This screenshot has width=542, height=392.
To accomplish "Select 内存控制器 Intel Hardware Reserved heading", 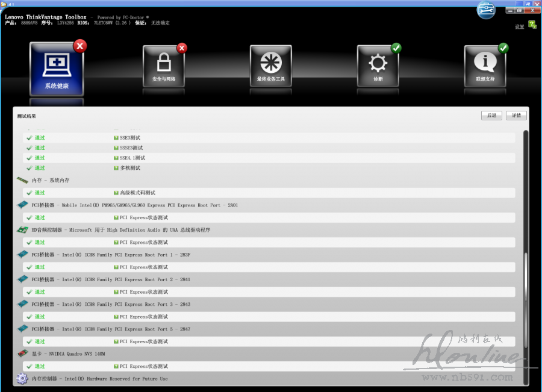I will click(99, 379).
